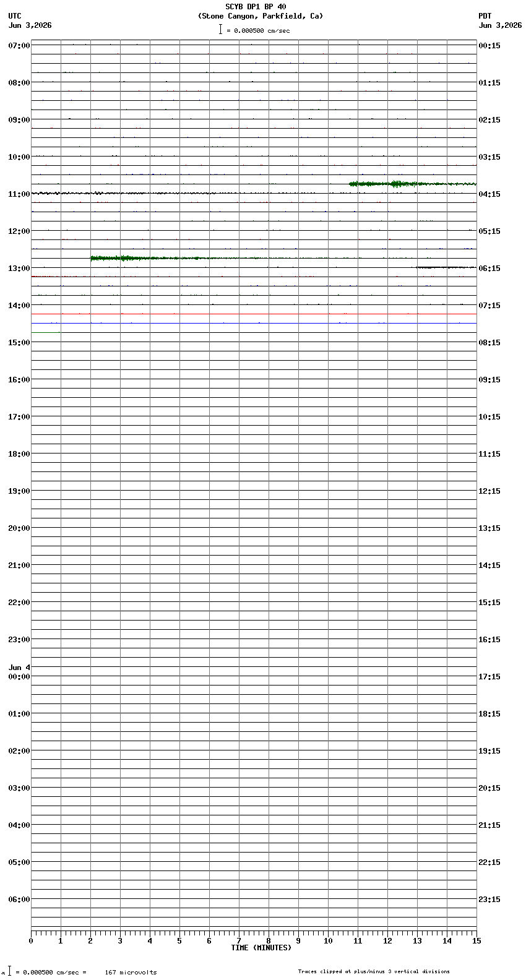Click the '23:15' PDT time label

point(489,900)
